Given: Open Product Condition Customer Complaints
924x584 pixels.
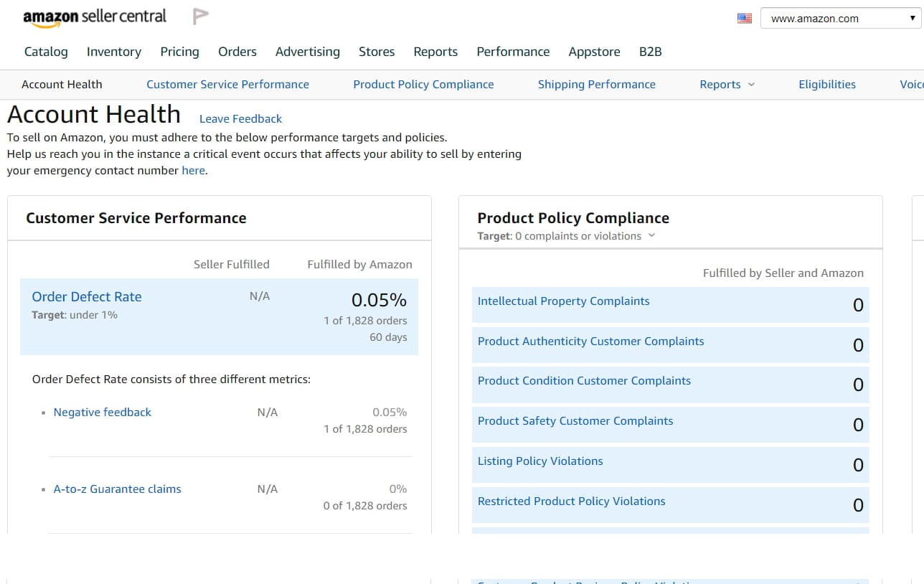Looking at the screenshot, I should 584,381.
